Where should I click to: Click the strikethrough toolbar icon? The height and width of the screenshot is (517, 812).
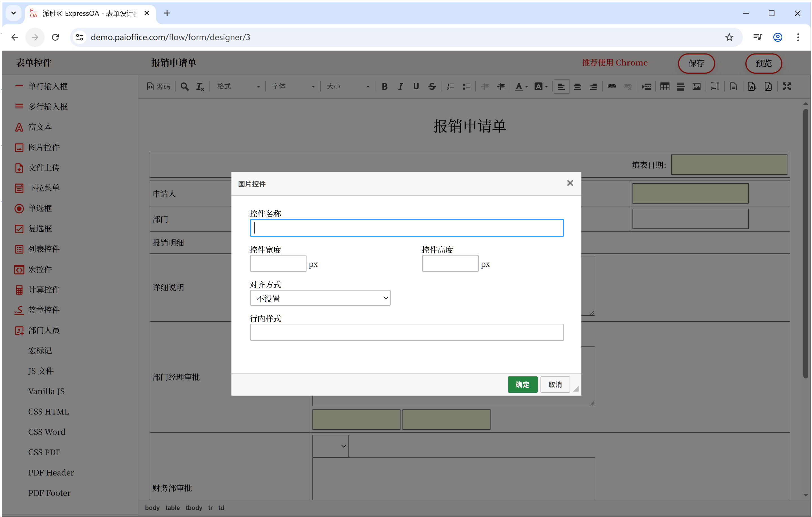(432, 87)
